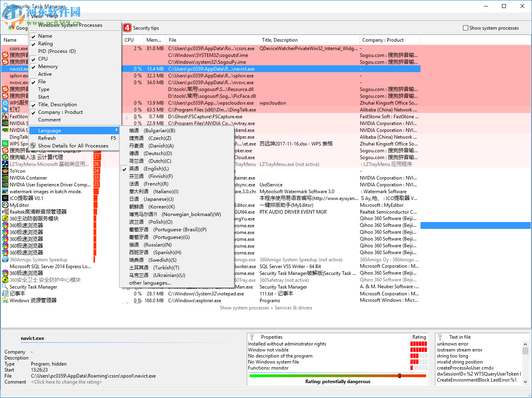Click the Show system processes + Services & drivers link

[266, 307]
